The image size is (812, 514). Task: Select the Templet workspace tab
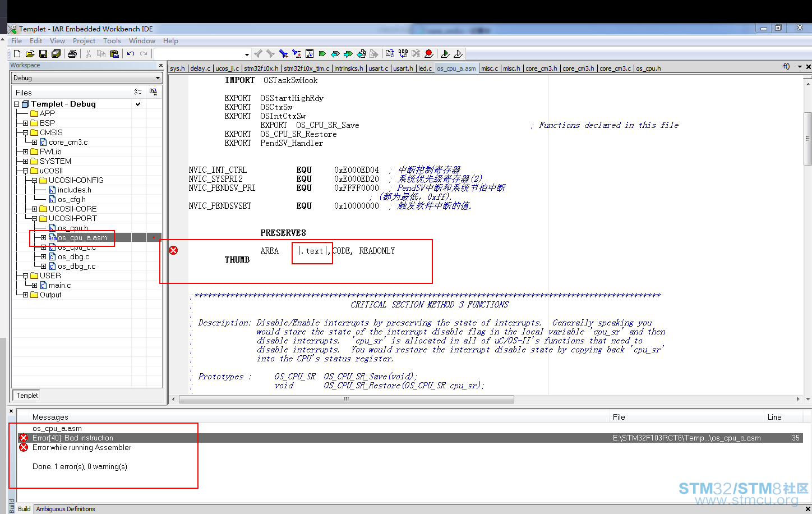pos(27,396)
